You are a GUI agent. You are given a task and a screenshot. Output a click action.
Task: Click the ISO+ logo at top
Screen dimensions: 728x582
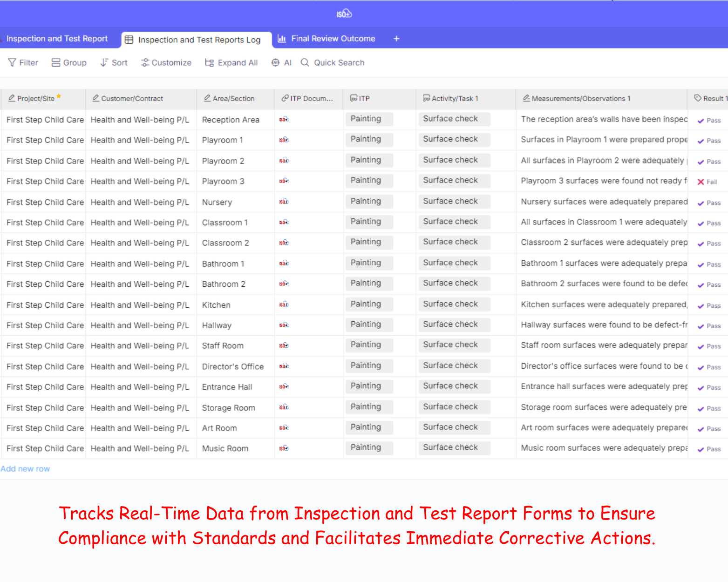(x=344, y=14)
